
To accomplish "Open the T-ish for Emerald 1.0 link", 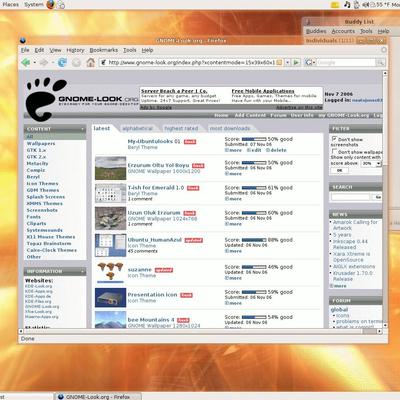I will click(156, 187).
